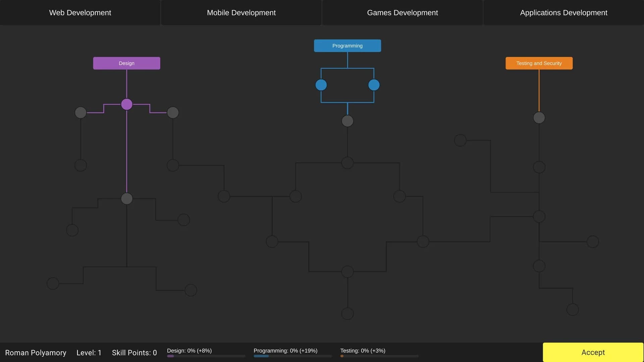Select the active purple Design skill node
Image resolution: width=644 pixels, height=362 pixels.
click(126, 104)
